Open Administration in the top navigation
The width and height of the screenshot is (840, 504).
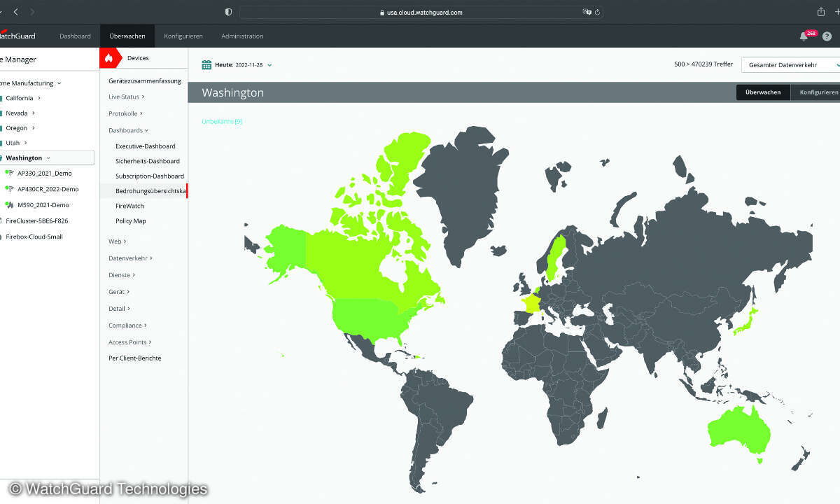[242, 36]
